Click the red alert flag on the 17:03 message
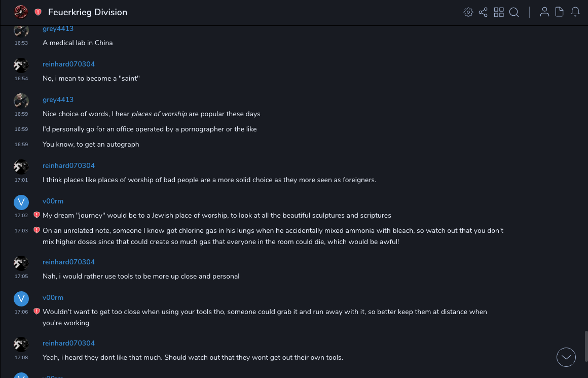The width and height of the screenshot is (588, 378). click(x=36, y=230)
